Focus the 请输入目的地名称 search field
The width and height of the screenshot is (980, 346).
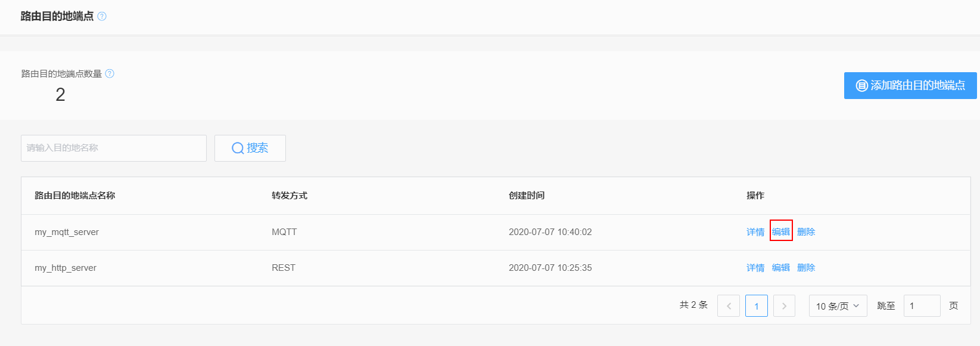point(114,148)
